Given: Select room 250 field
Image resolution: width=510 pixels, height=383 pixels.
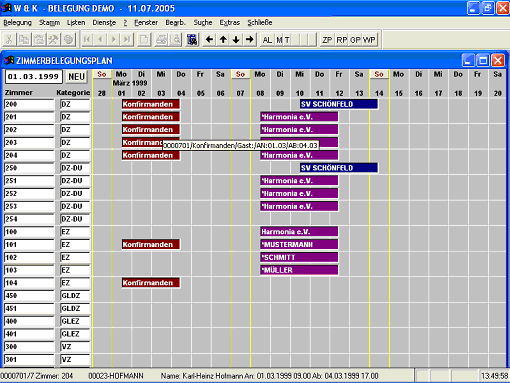Looking at the screenshot, I should point(29,168).
